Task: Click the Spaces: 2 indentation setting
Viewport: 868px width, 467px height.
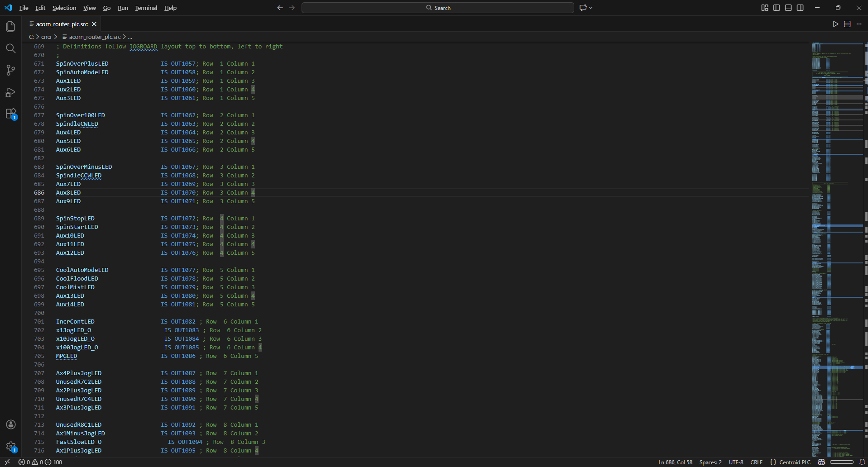Action: coord(710,462)
